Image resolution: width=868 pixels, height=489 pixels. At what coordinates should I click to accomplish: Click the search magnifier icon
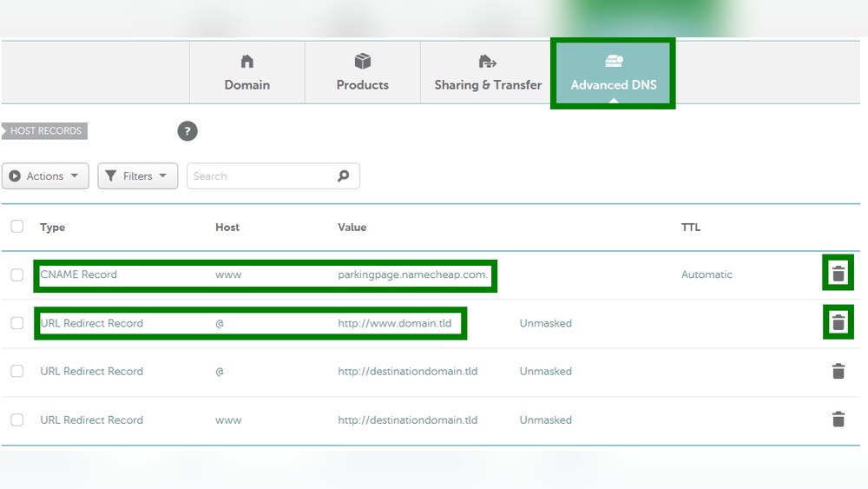[x=343, y=175]
